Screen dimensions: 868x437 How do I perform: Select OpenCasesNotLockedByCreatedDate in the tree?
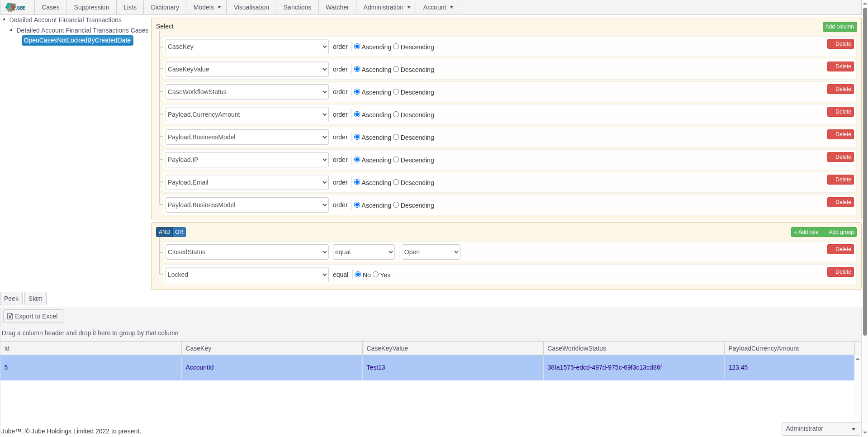(77, 40)
